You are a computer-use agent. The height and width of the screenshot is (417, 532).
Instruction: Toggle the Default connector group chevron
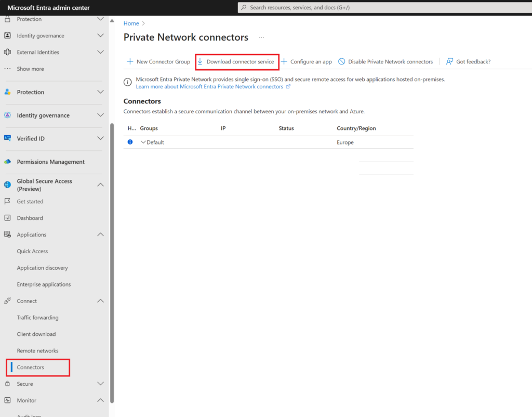tap(143, 142)
